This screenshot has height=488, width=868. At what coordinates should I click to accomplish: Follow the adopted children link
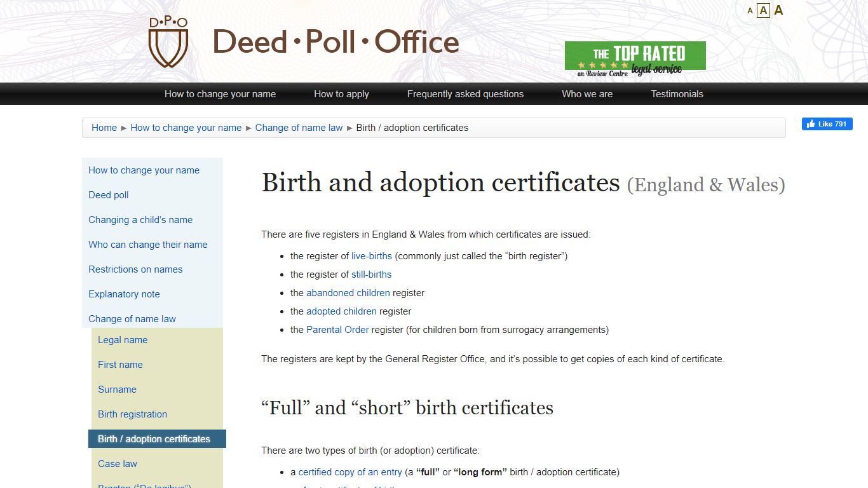341,311
